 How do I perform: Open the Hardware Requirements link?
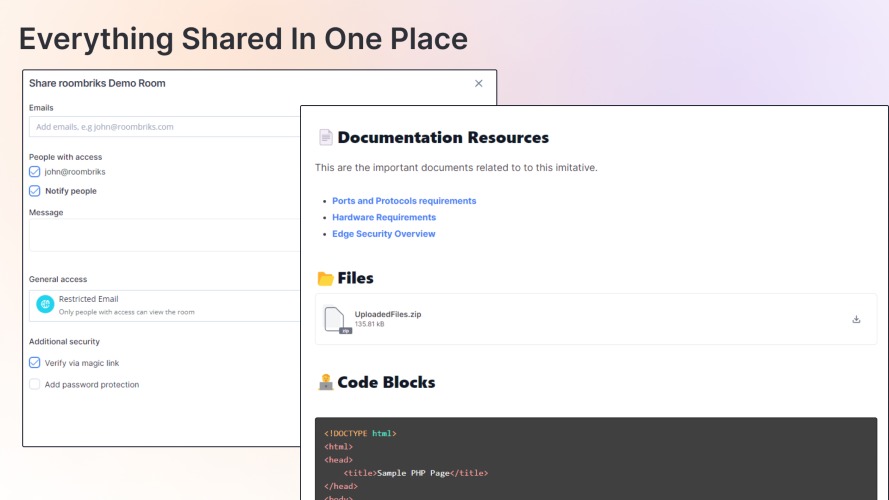[x=384, y=217]
